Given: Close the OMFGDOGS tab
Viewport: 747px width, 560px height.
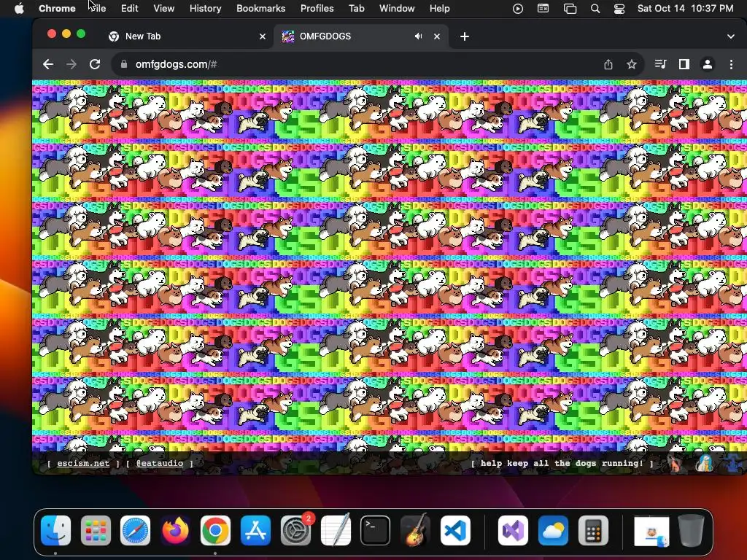Looking at the screenshot, I should pos(437,36).
